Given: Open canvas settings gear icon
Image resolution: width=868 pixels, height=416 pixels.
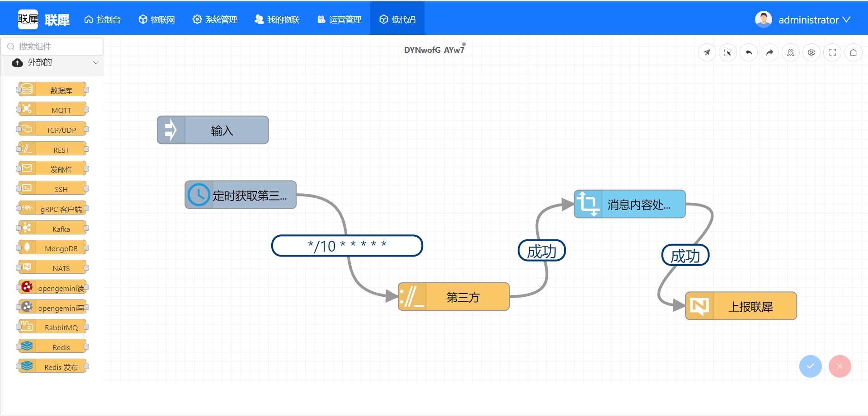Looking at the screenshot, I should pos(811,52).
